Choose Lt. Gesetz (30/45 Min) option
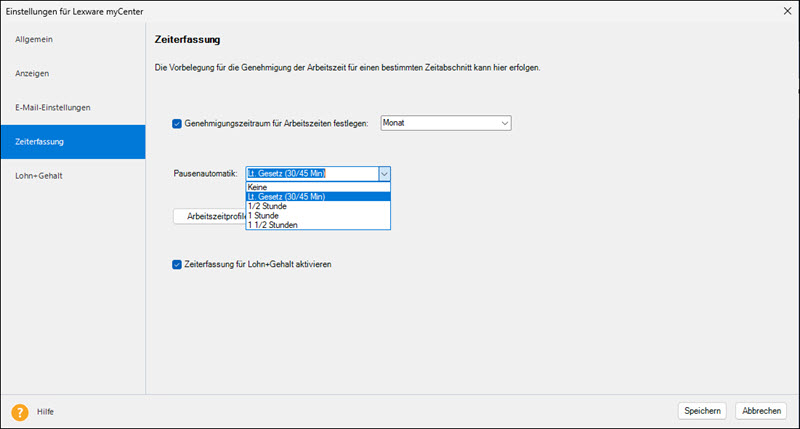The width and height of the screenshot is (800, 429). coord(318,196)
